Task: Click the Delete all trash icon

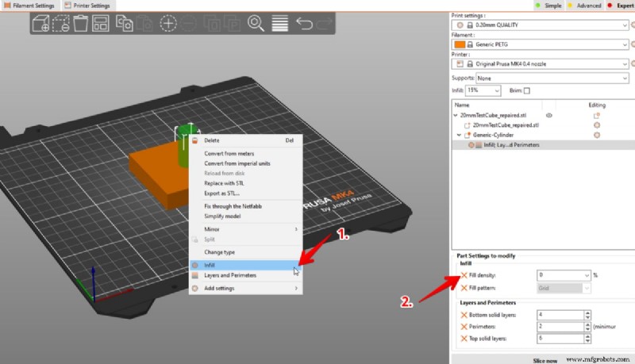Action: (x=81, y=24)
